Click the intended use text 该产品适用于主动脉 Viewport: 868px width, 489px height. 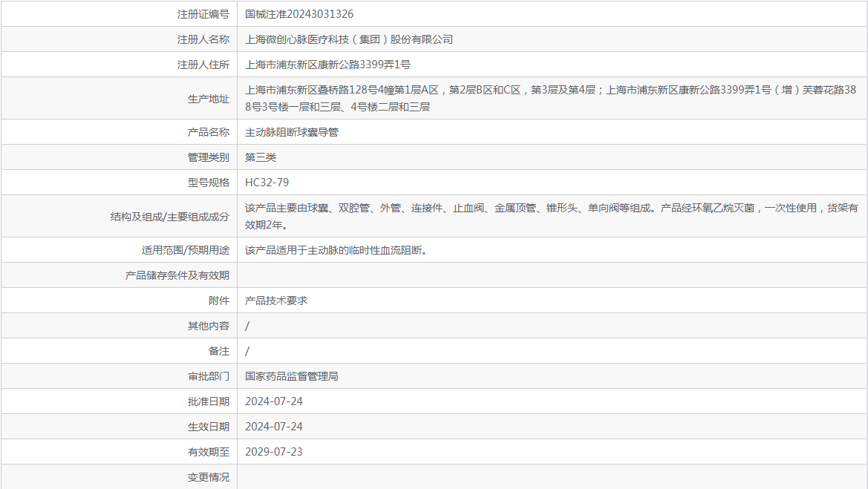click(x=336, y=250)
